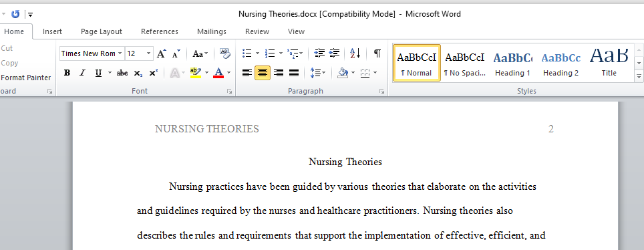The width and height of the screenshot is (644, 250).
Task: Open the Font dialog launcher
Action: point(229,92)
